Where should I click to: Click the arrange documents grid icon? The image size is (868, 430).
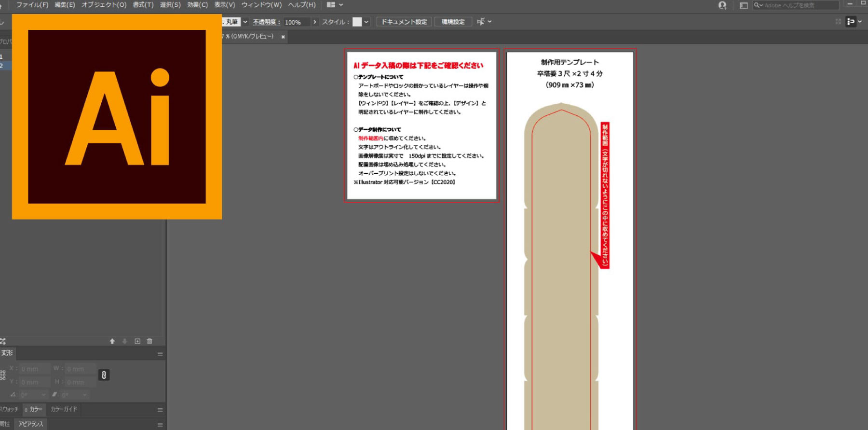click(x=331, y=5)
